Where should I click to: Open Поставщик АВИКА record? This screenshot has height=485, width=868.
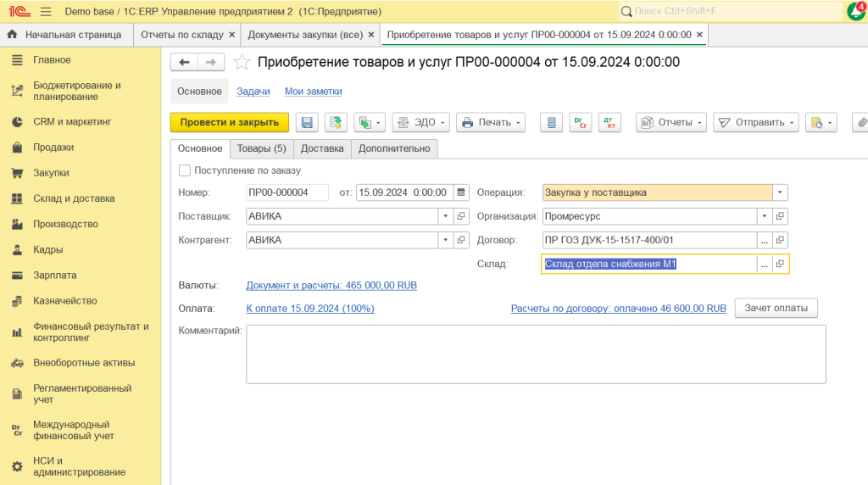tap(461, 216)
